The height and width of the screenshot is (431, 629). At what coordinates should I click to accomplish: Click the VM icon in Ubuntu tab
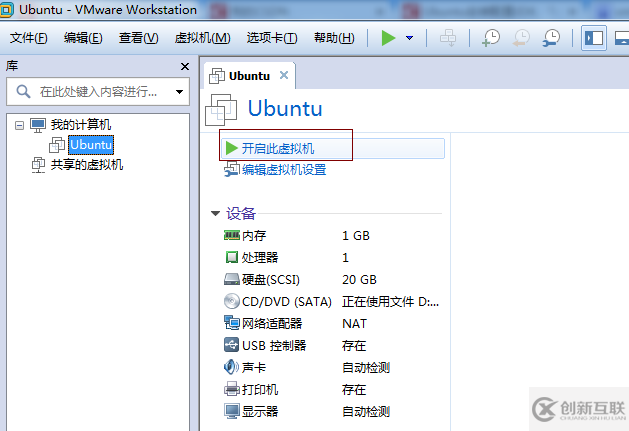(217, 76)
